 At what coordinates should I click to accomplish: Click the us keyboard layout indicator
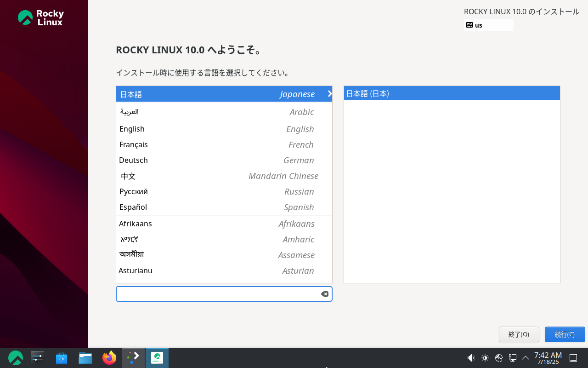tap(489, 25)
